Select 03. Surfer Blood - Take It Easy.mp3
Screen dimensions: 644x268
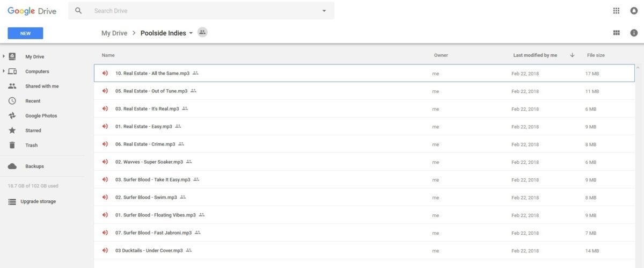[364, 179]
